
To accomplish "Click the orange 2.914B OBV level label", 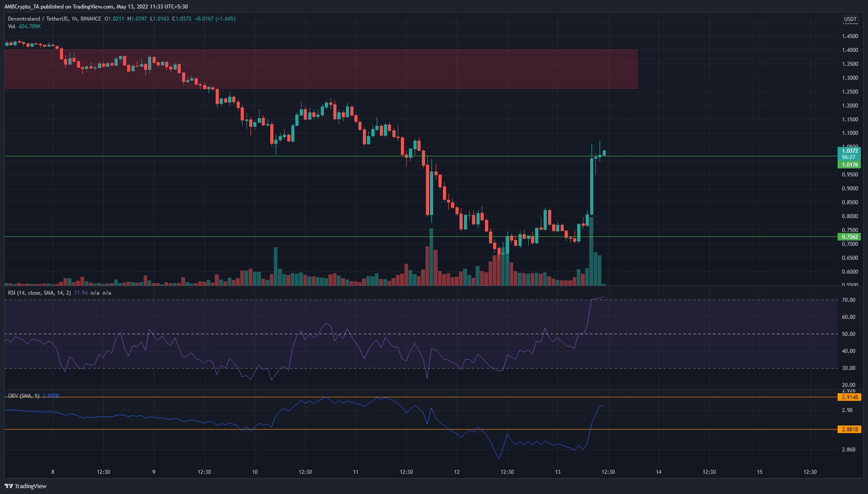I will tap(850, 397).
